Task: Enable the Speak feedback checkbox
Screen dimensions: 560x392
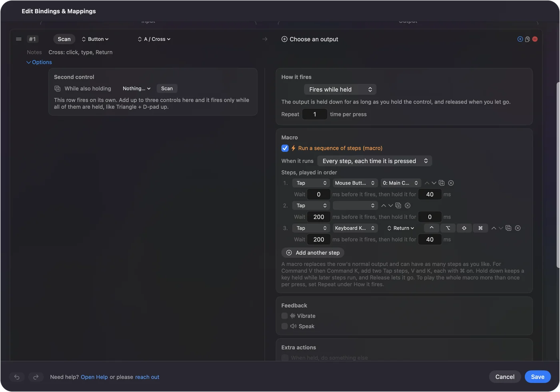Action: point(284,326)
